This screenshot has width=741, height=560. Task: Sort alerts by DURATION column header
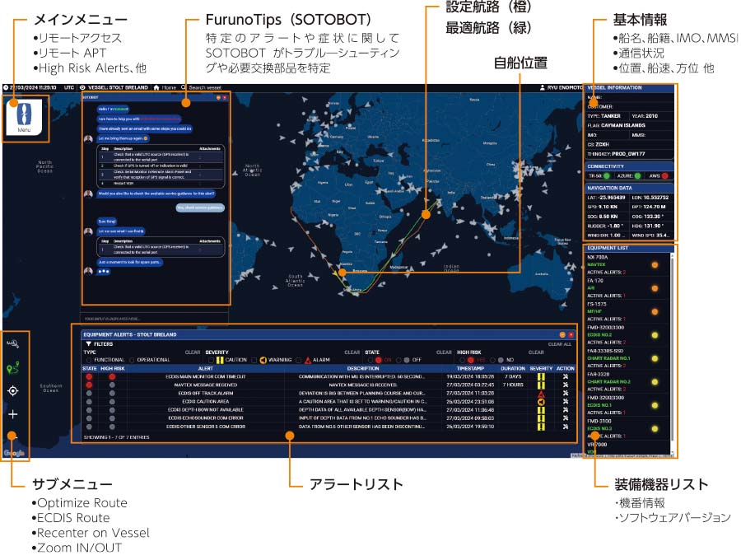[x=513, y=368]
